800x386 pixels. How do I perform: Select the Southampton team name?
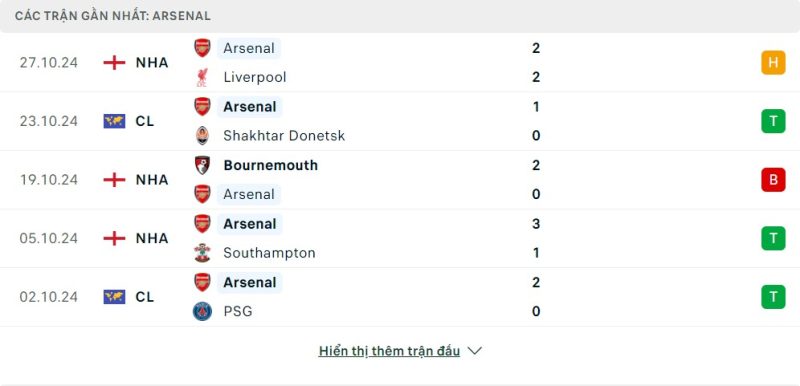(x=269, y=253)
